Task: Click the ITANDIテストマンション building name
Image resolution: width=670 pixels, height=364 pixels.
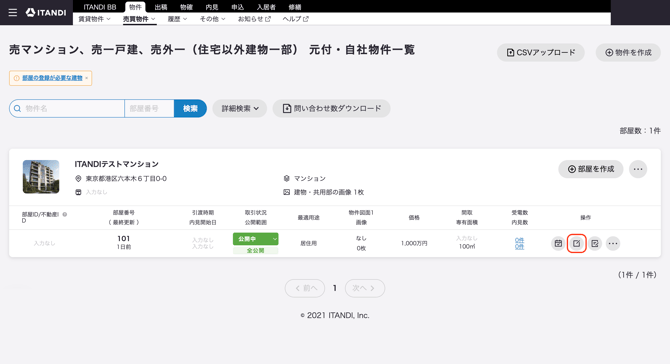Action: click(117, 164)
